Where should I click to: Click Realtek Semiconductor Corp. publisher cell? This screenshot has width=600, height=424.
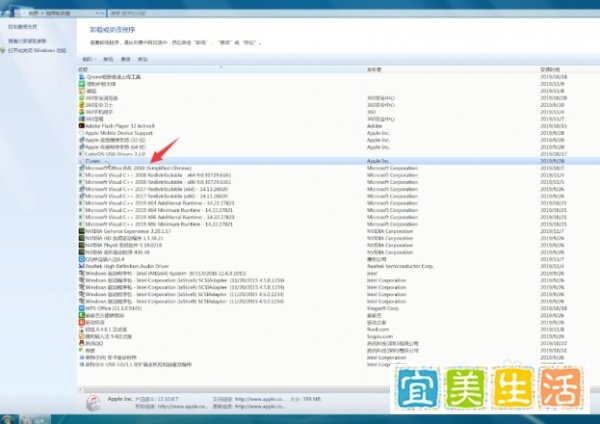click(400, 266)
